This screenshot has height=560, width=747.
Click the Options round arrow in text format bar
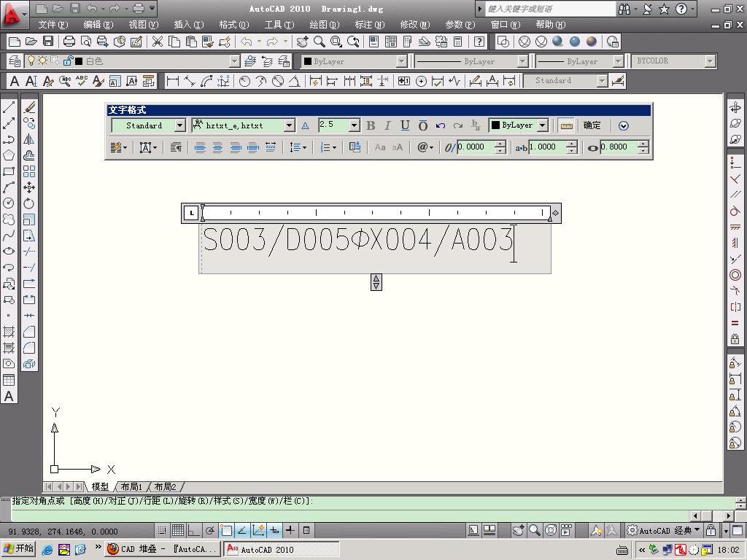pyautogui.click(x=624, y=125)
